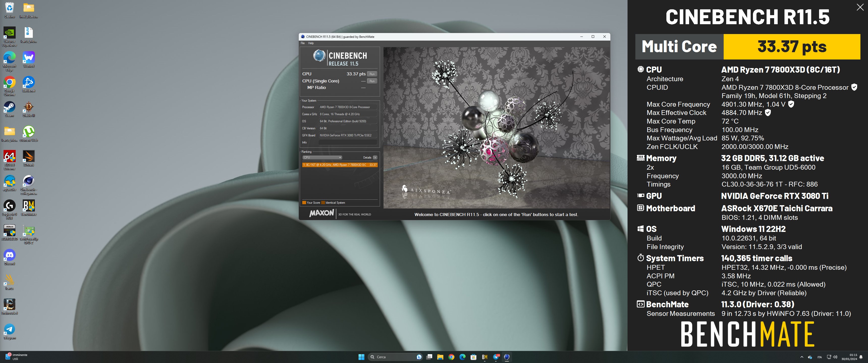Select the Enshrouded desktop icon
Viewport: 868px width, 363px height.
tap(9, 307)
